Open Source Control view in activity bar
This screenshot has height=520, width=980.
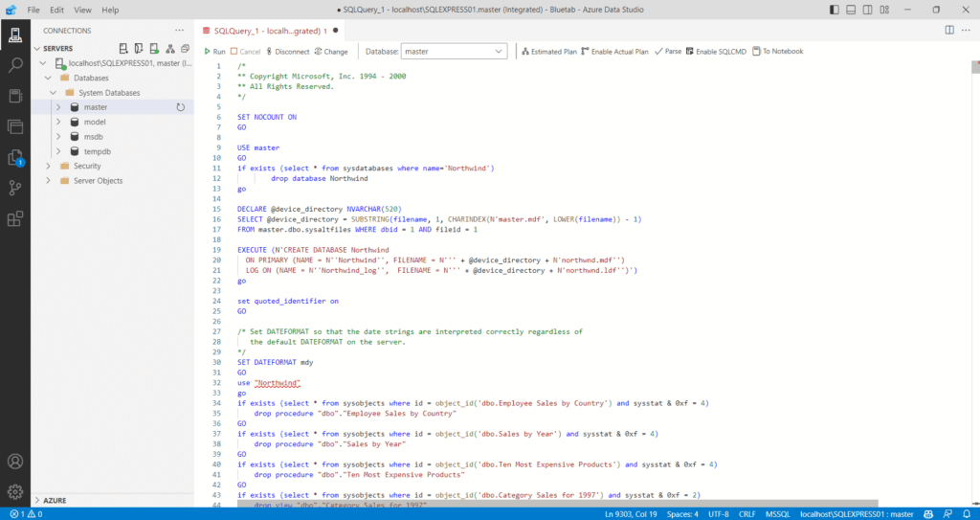point(15,188)
